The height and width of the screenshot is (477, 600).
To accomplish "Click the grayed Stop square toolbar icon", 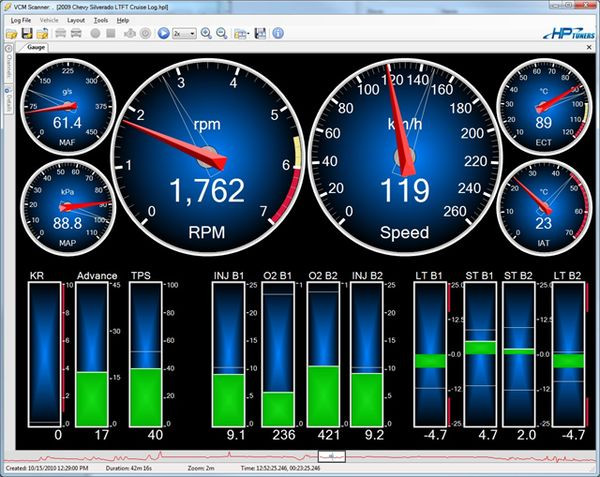I will 111,33.
